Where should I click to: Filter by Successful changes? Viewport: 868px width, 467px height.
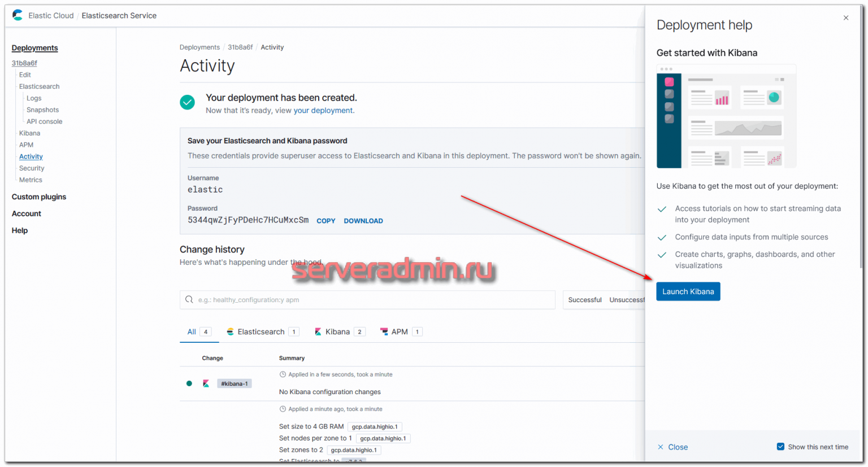(x=585, y=300)
